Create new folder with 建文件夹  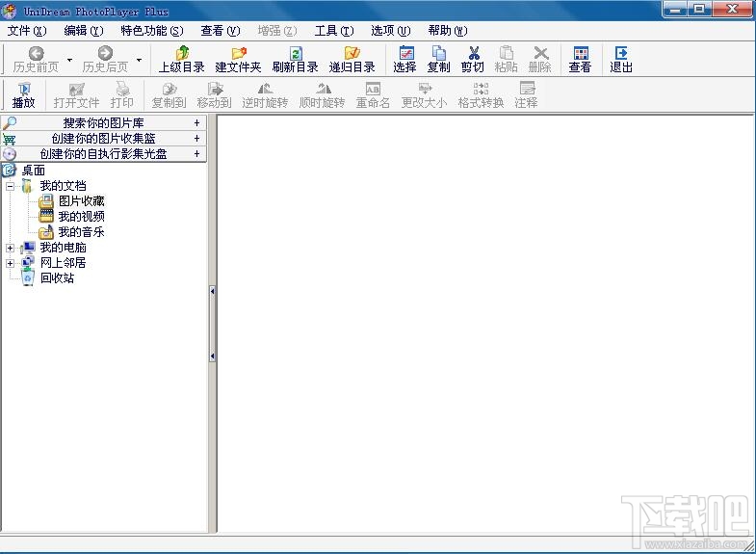coord(238,60)
